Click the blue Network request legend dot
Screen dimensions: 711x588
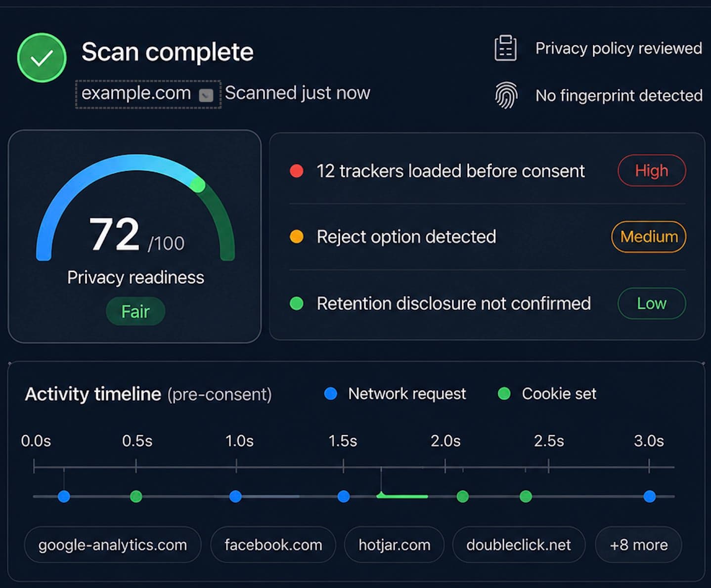(x=330, y=394)
